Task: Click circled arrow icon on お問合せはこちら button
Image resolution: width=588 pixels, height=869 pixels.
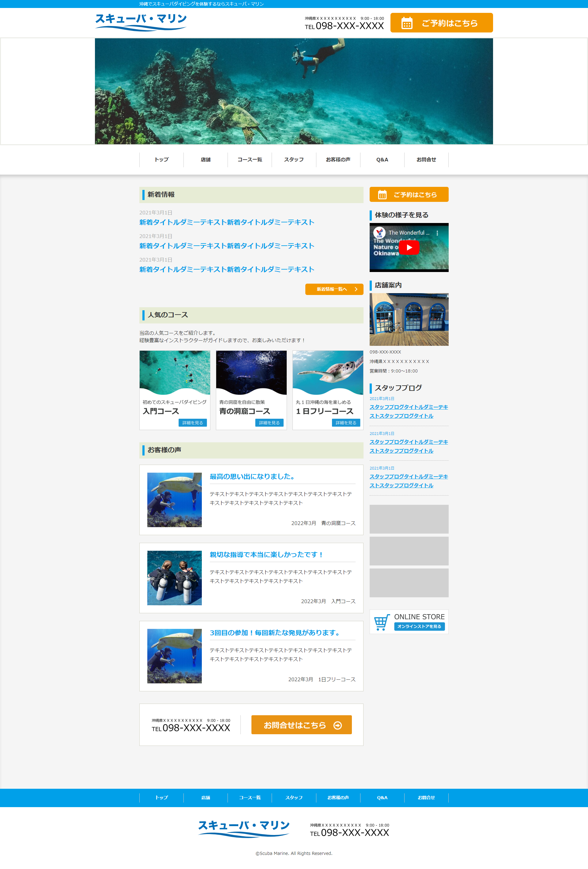Action: click(337, 725)
